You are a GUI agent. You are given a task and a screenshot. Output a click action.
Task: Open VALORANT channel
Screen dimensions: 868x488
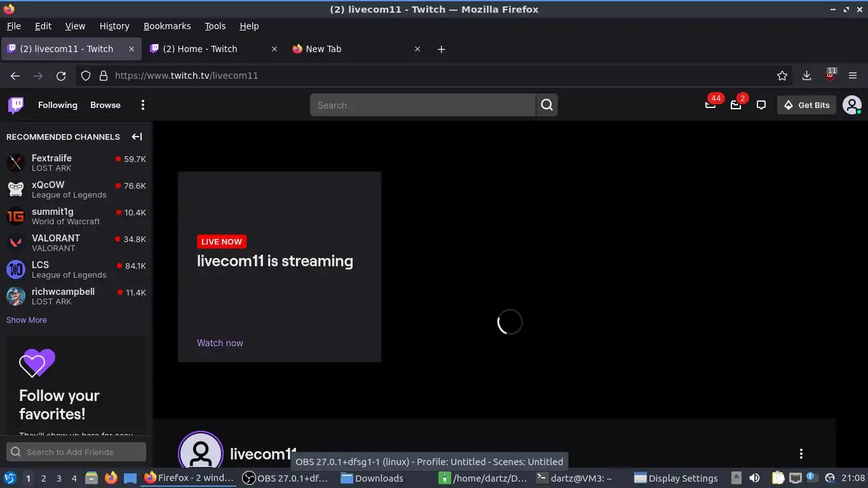coord(76,243)
